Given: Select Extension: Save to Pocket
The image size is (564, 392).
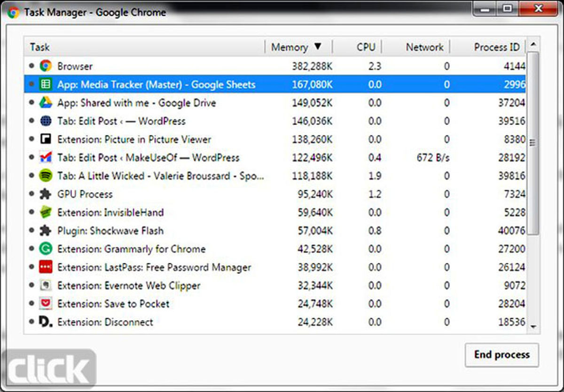Looking at the screenshot, I should tap(275, 304).
